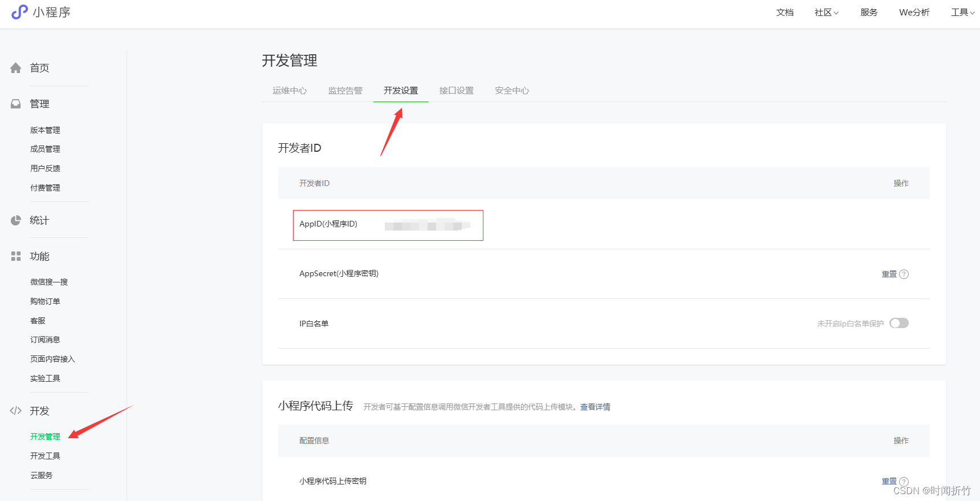Click the 未开启ip白名单保护 status text
Viewport: 980px width, 501px height.
(850, 324)
